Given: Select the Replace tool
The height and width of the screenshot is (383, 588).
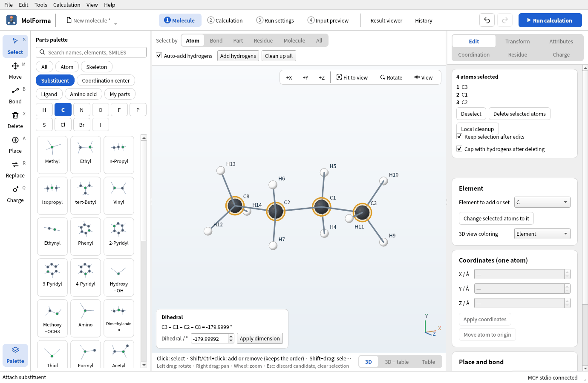Looking at the screenshot, I should 15,169.
